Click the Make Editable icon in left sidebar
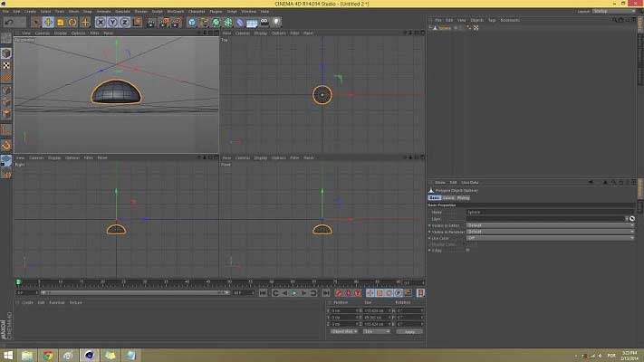 coord(6,40)
